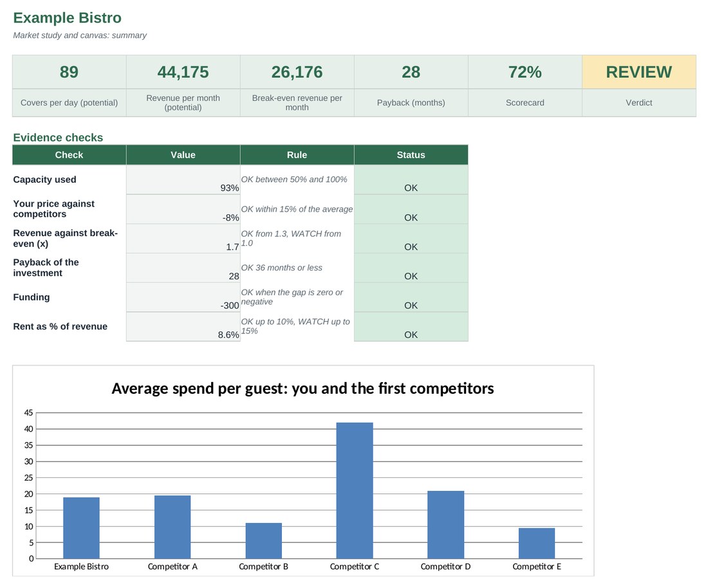708x588 pixels.
Task: Click the 'Covers per day (potential)' label
Action: click(x=69, y=102)
